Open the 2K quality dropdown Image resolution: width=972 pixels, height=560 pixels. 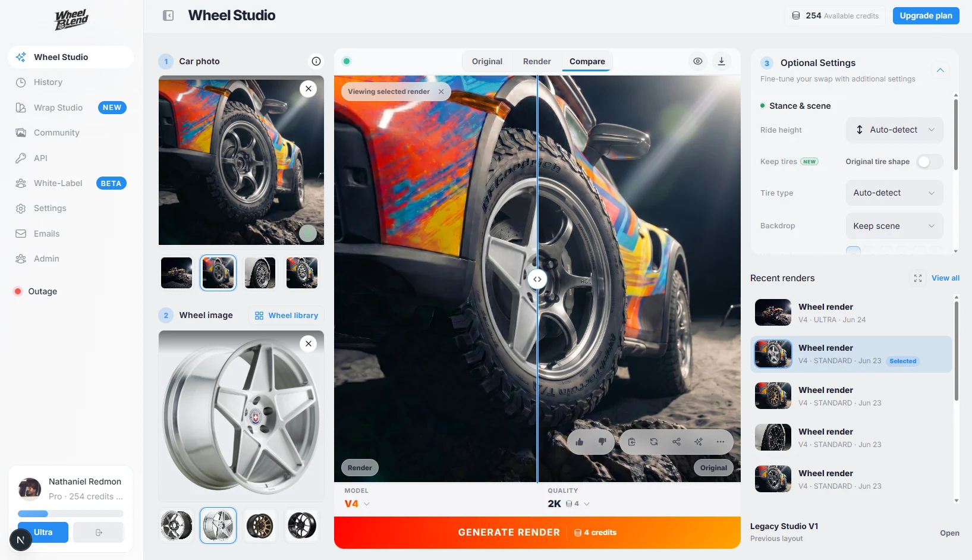click(569, 504)
